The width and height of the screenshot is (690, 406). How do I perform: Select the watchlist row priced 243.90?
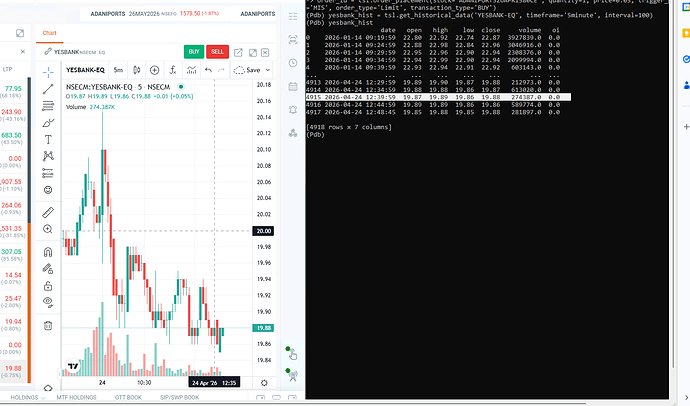pyautogui.click(x=13, y=115)
